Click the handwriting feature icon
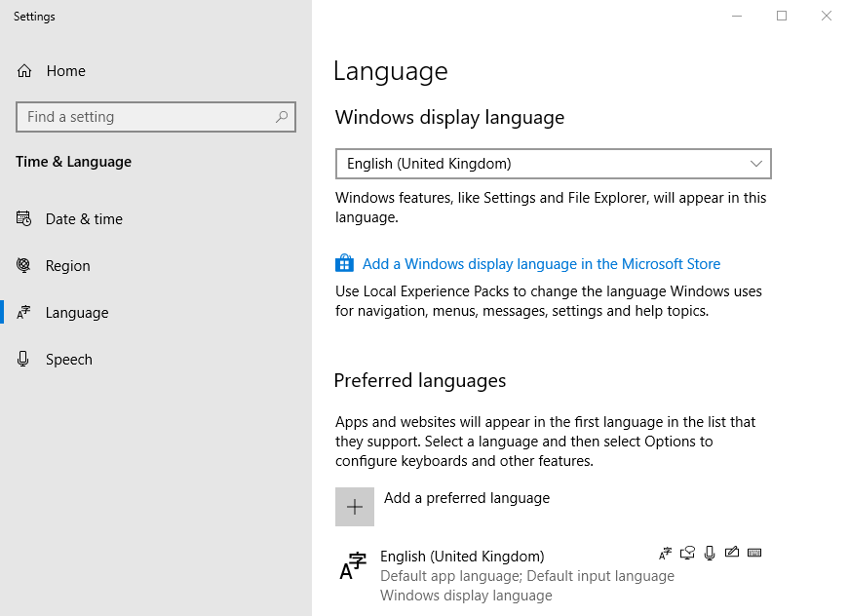Image resolution: width=849 pixels, height=616 pixels. (x=732, y=552)
